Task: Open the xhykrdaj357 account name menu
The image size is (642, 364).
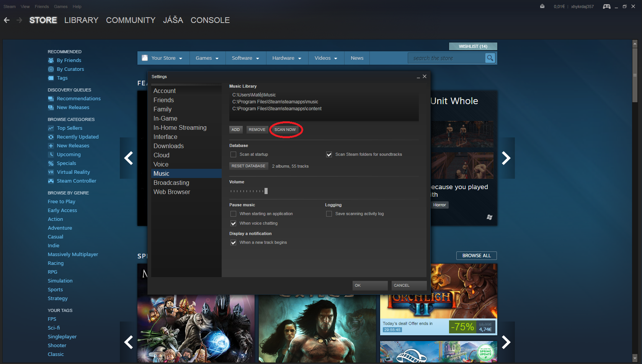Action: 582,7
